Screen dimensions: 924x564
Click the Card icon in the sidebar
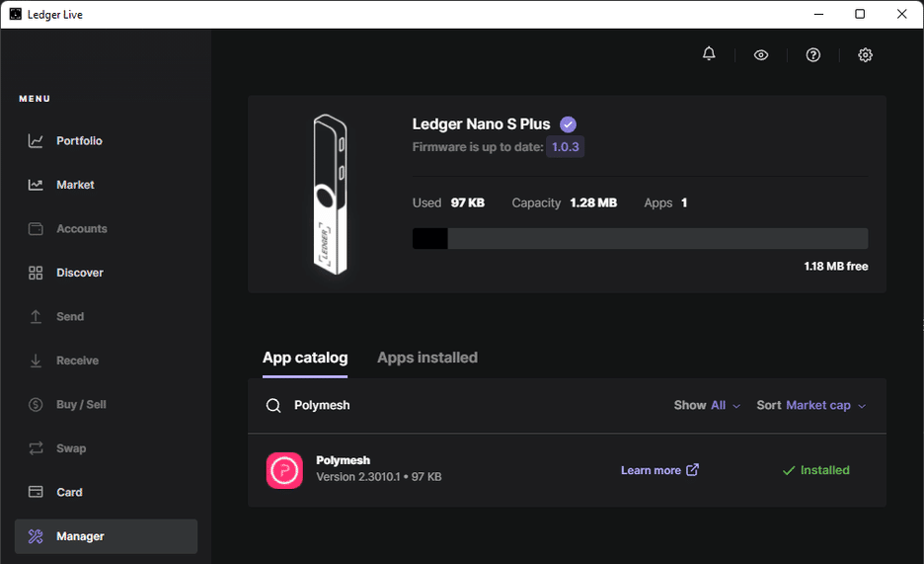coord(36,492)
